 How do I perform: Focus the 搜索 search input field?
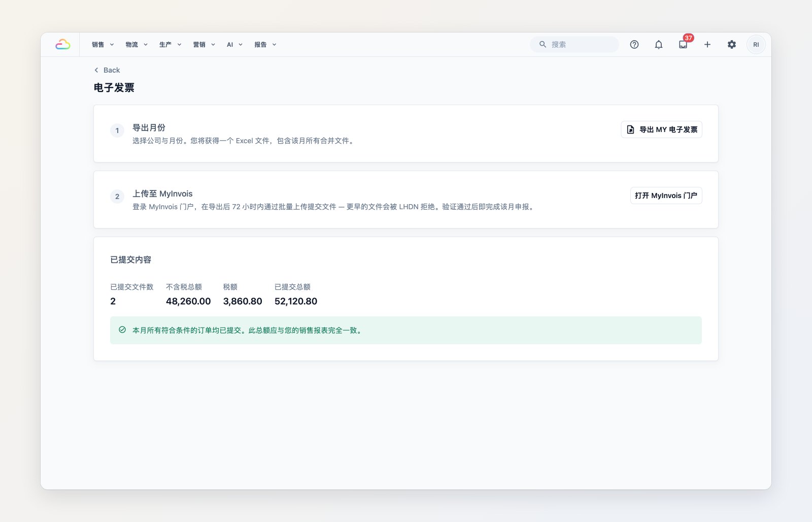pos(574,45)
